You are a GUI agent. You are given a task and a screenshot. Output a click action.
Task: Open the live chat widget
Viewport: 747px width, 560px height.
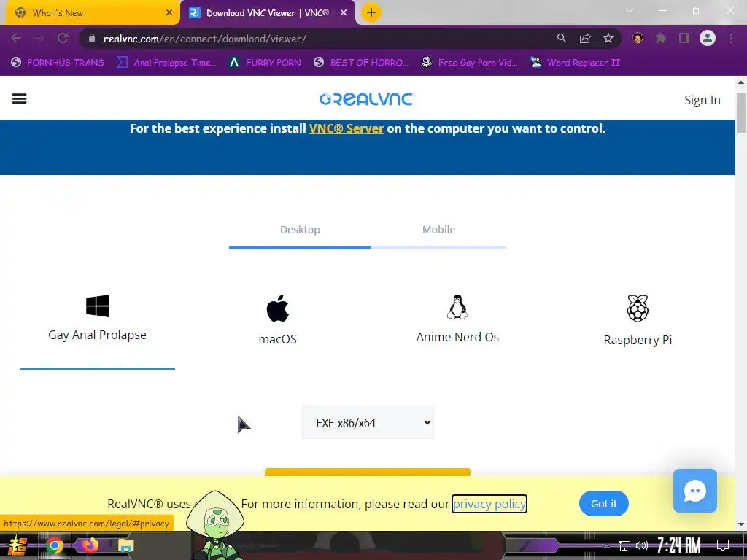(x=695, y=491)
